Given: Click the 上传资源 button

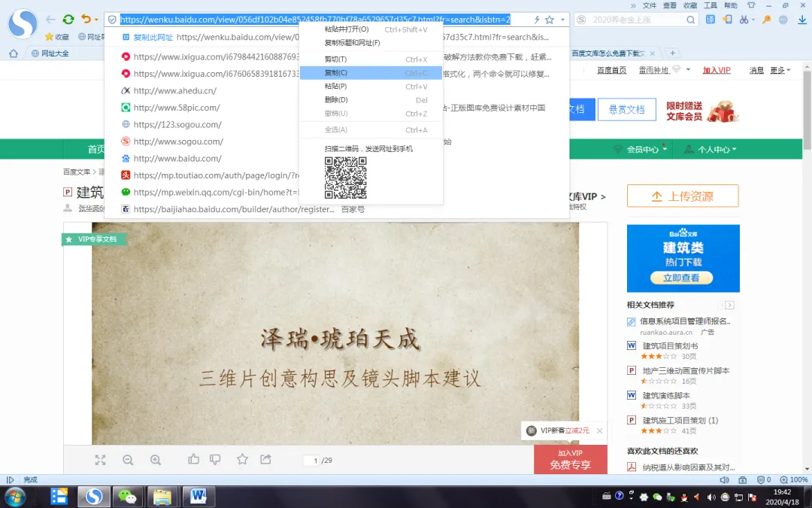Looking at the screenshot, I should pyautogui.click(x=683, y=196).
